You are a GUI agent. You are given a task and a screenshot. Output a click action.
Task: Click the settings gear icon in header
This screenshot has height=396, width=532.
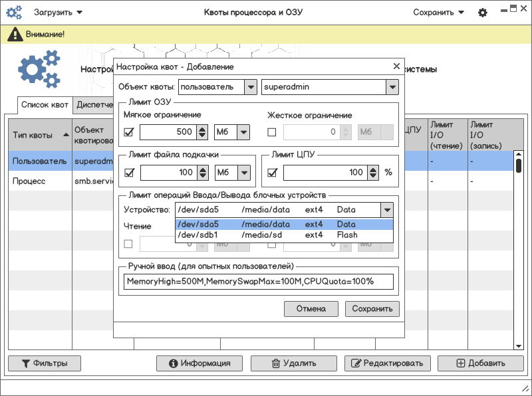click(483, 13)
